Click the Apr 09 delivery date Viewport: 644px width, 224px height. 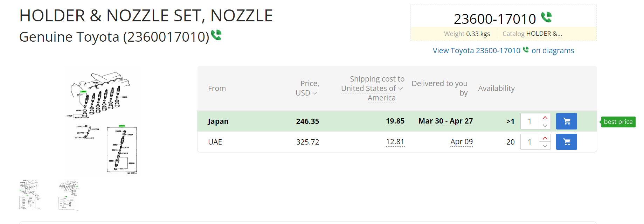462,142
